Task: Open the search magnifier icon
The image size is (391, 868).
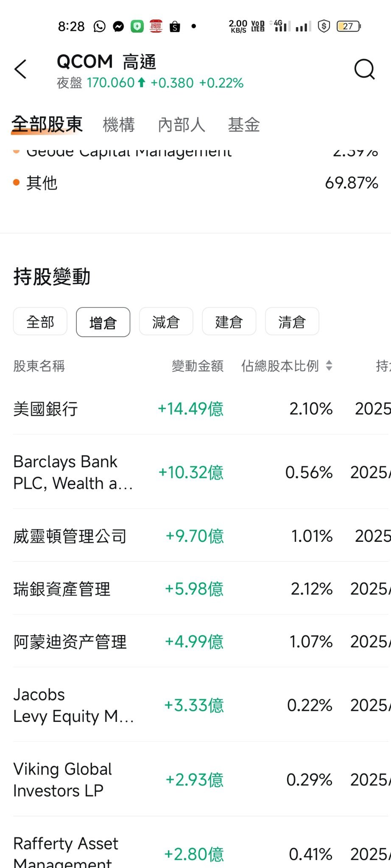Action: point(364,69)
